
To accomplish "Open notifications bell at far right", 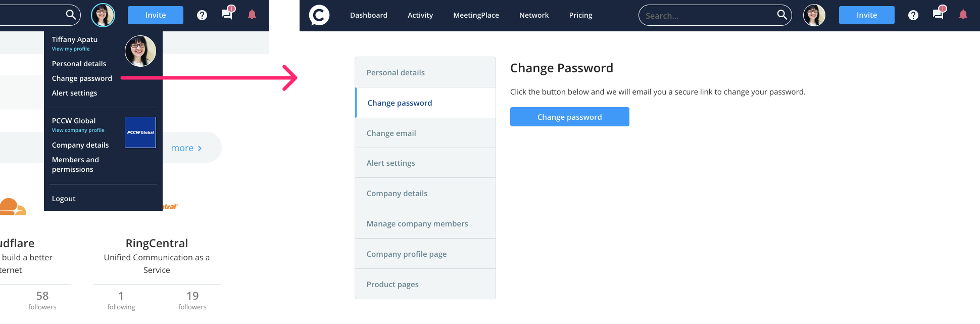I will pos(963,15).
